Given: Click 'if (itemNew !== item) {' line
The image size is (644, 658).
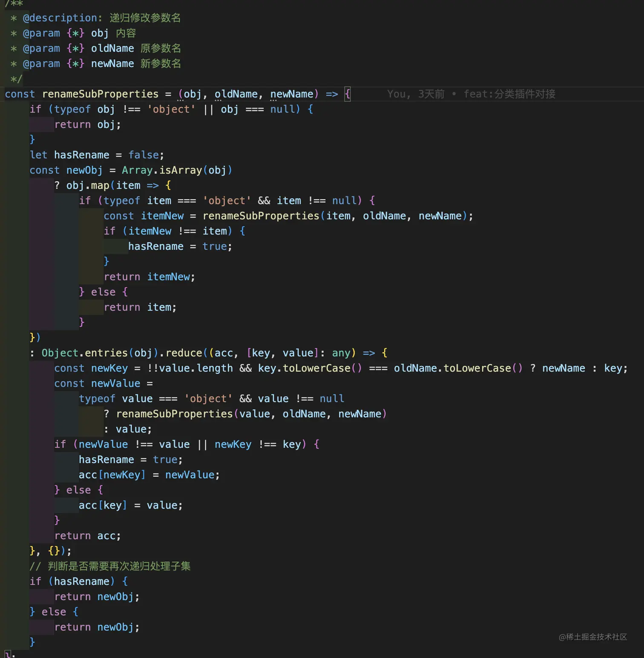Looking at the screenshot, I should tap(175, 231).
